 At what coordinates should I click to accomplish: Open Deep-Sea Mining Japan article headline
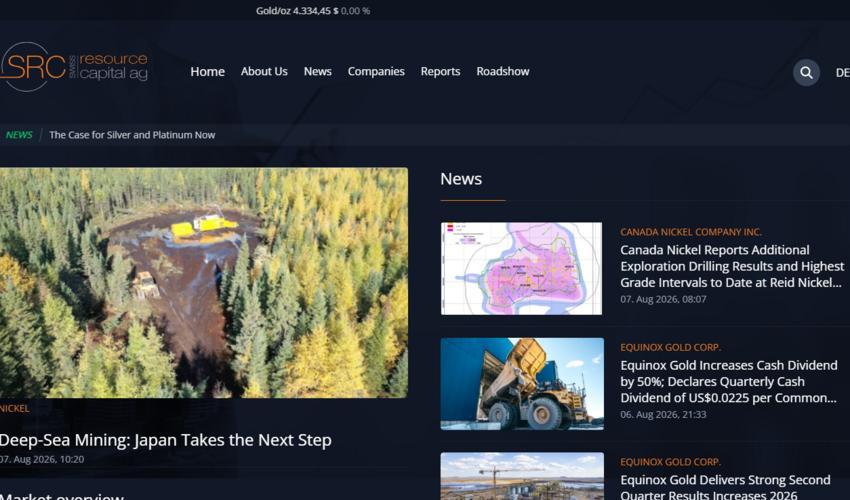click(x=166, y=440)
